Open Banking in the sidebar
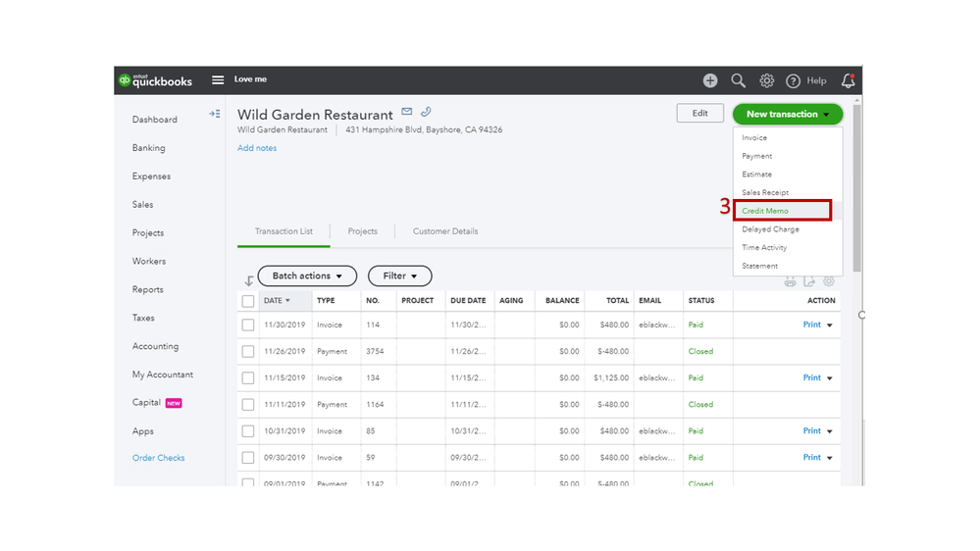 click(x=149, y=148)
